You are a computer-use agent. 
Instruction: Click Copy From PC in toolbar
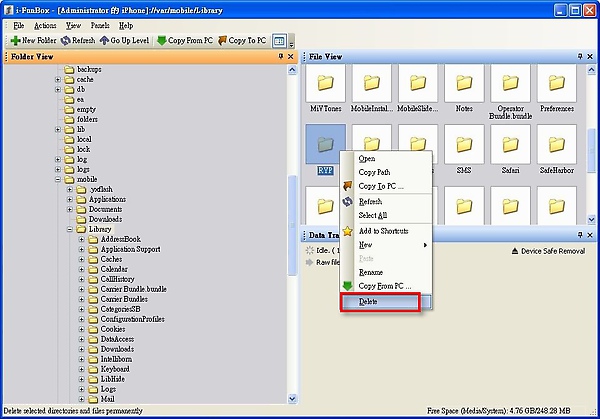point(162,40)
